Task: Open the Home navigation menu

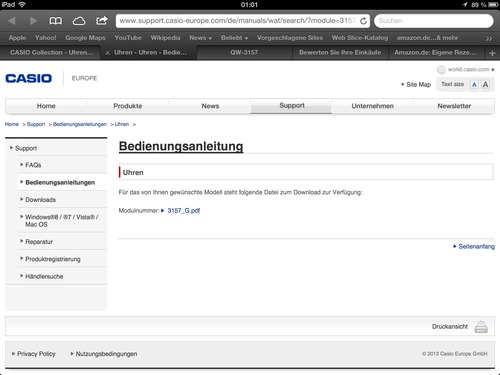Action: [46, 106]
